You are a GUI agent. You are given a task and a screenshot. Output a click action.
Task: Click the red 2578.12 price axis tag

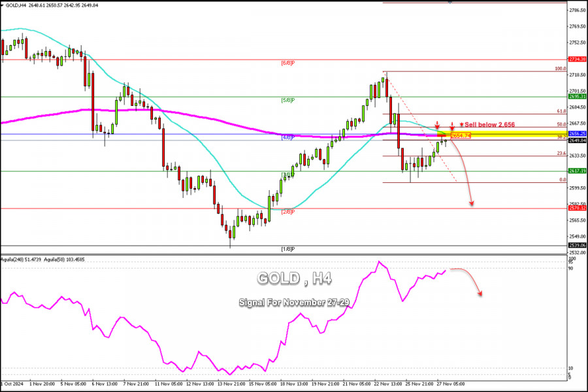577,208
